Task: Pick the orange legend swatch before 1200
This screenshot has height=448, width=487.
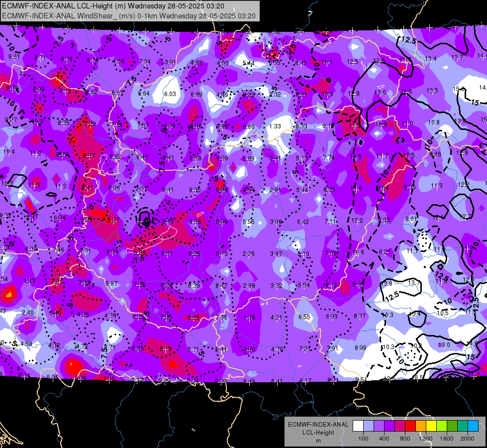Action: point(420,426)
